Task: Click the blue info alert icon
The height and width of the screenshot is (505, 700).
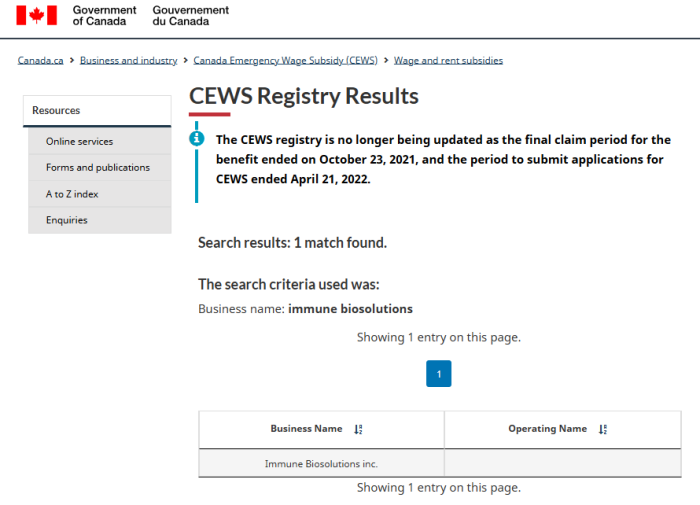Action: coord(196,139)
